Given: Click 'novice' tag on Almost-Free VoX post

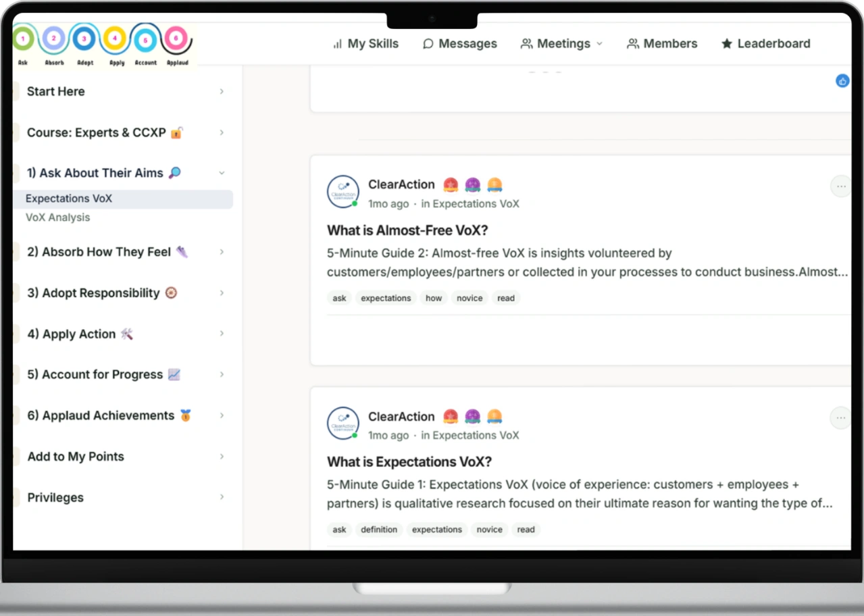Looking at the screenshot, I should (x=469, y=298).
